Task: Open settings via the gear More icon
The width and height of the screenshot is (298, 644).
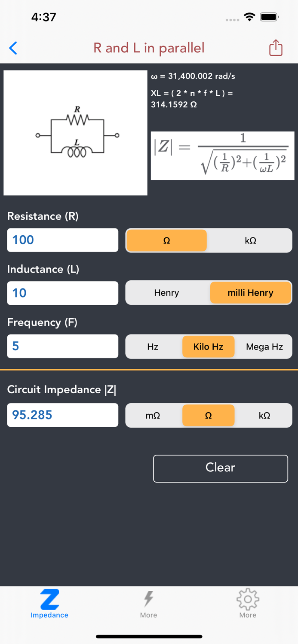Action: [x=248, y=598]
